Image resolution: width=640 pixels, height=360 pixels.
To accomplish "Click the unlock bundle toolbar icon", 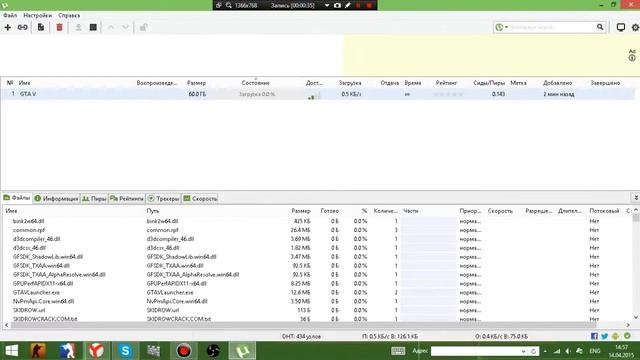I will pos(143,27).
